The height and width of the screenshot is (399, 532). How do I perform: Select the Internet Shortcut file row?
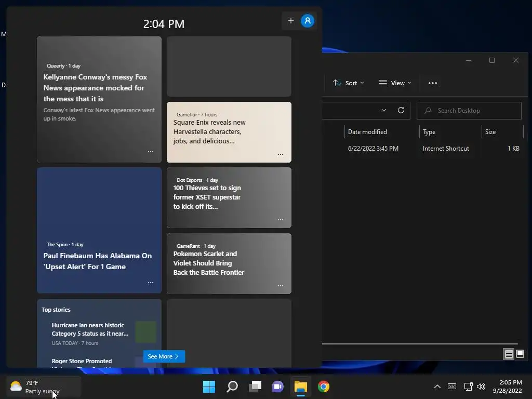(x=422, y=148)
